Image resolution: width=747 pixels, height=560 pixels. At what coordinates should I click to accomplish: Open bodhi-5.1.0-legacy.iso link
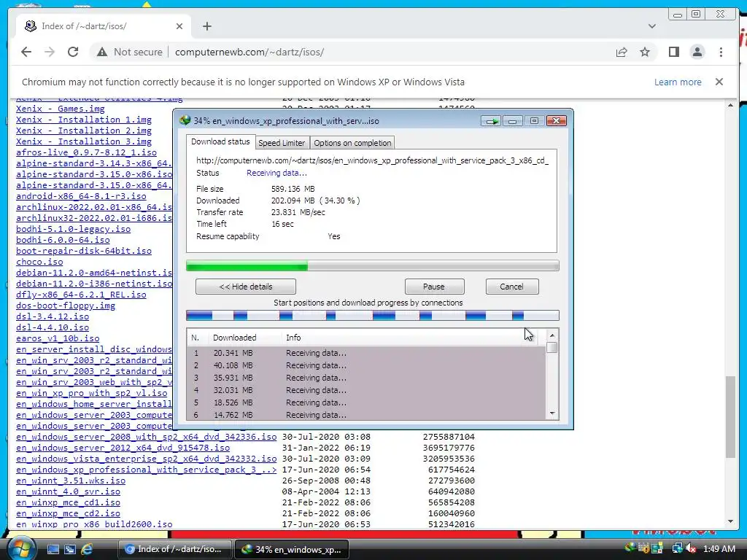coord(74,229)
